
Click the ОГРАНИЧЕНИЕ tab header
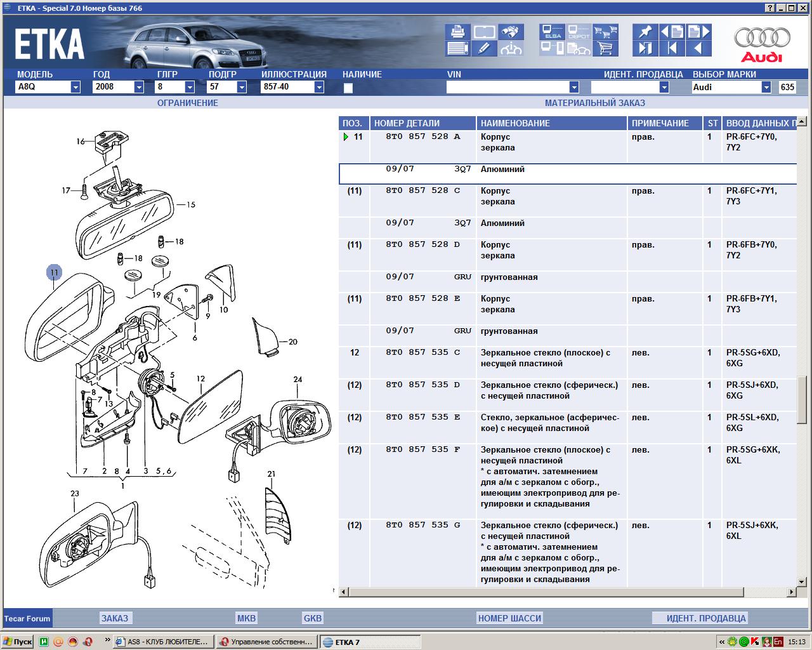click(x=188, y=103)
